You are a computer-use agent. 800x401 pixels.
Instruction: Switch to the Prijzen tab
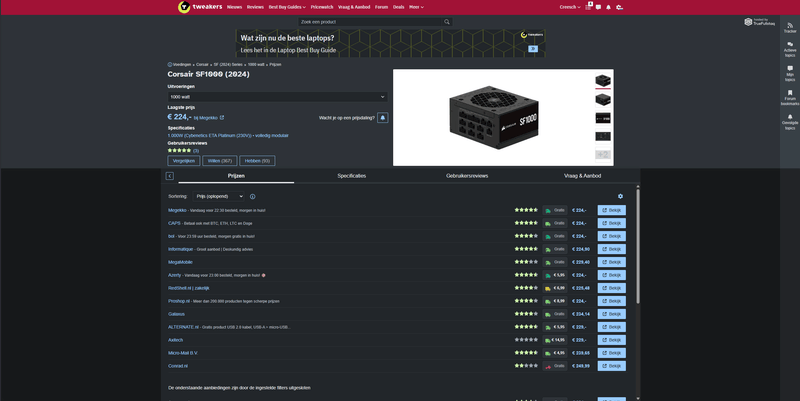click(x=236, y=176)
